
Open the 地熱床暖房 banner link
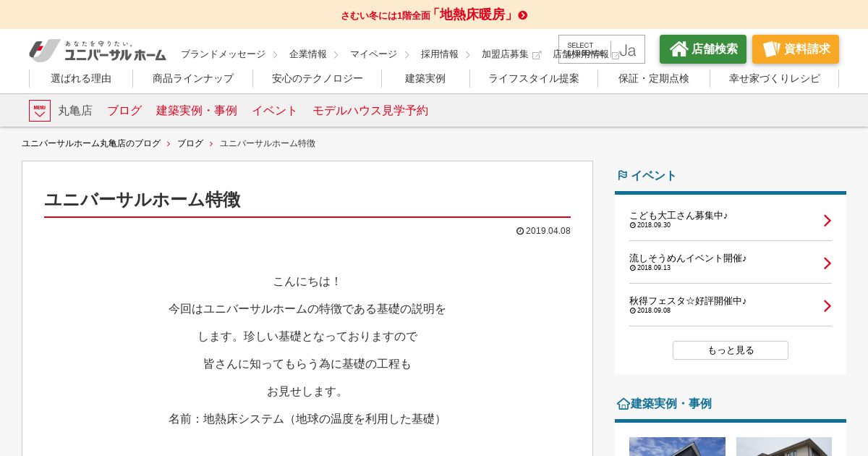(x=434, y=14)
